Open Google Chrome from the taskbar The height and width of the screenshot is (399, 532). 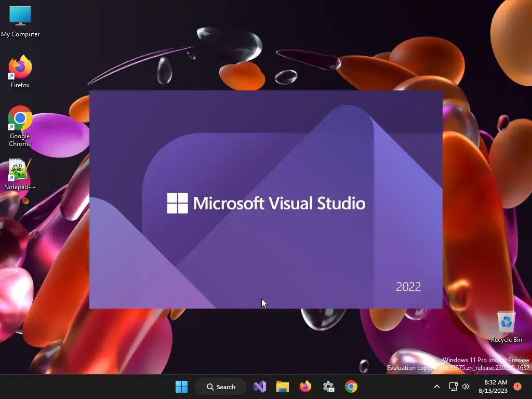[351, 387]
